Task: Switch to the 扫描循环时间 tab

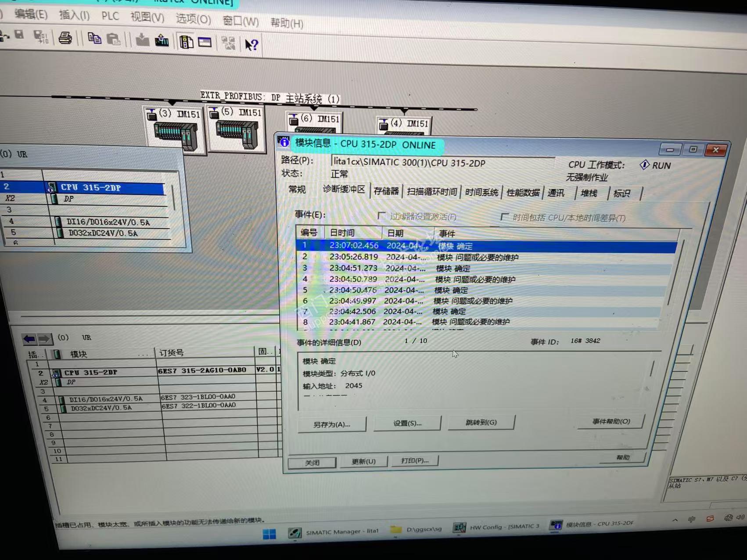Action: [432, 192]
